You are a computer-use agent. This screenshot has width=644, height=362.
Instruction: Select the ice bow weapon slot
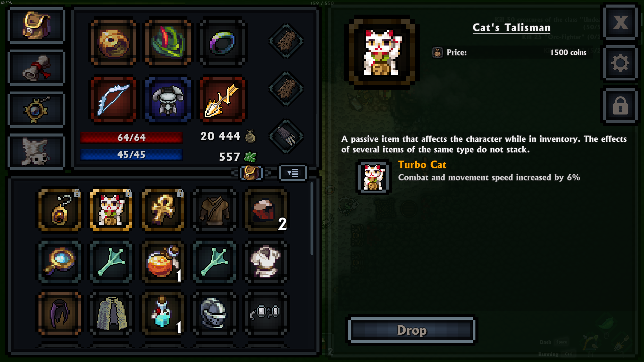(x=114, y=100)
